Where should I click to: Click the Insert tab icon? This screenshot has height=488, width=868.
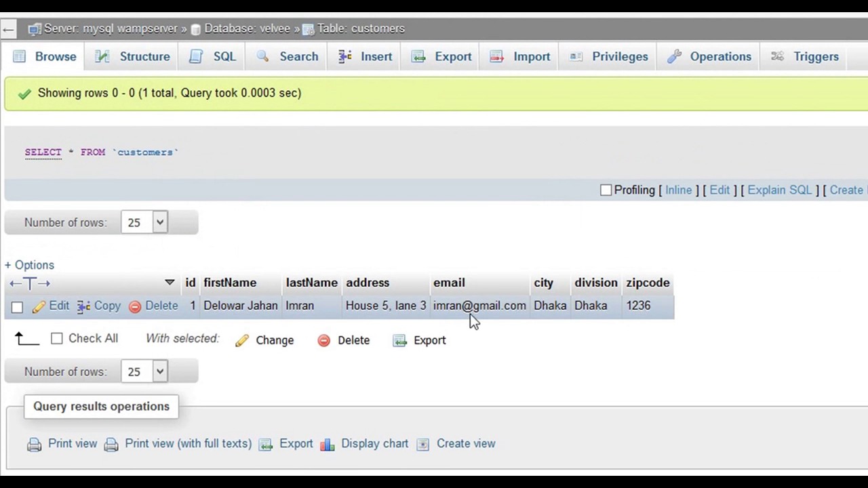coord(345,56)
